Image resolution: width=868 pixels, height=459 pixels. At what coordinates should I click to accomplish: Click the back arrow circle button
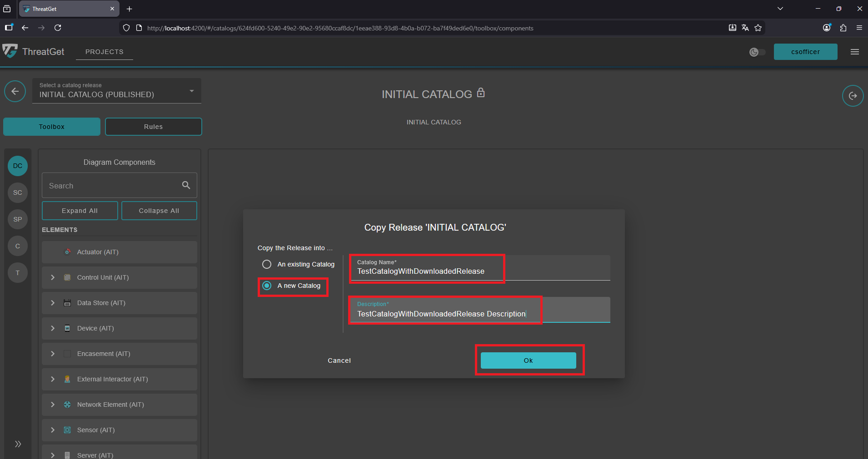pyautogui.click(x=15, y=91)
